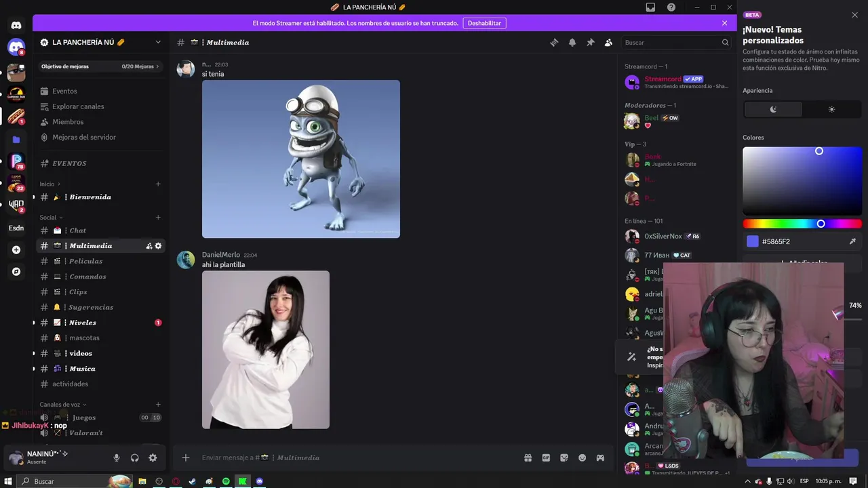Viewport: 868px width, 488px height.
Task: Create invite icon beside Multimedia channel
Action: tap(149, 246)
